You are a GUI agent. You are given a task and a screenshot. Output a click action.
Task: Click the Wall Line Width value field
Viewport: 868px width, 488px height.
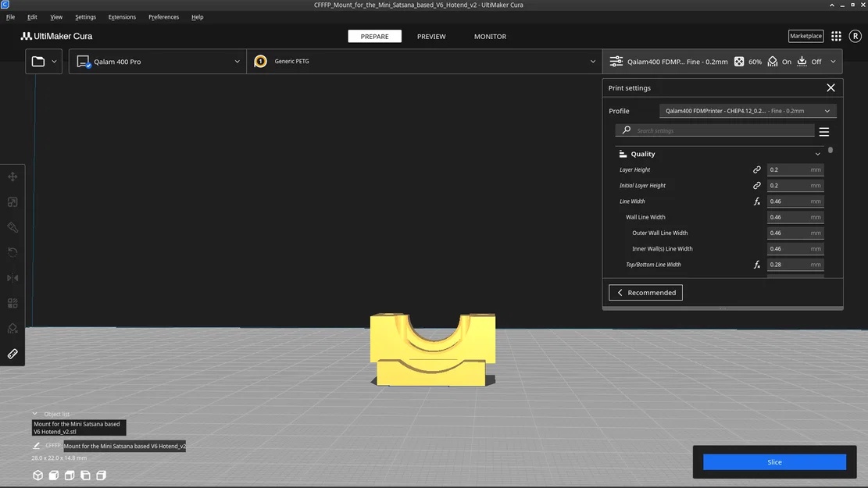[x=795, y=217]
